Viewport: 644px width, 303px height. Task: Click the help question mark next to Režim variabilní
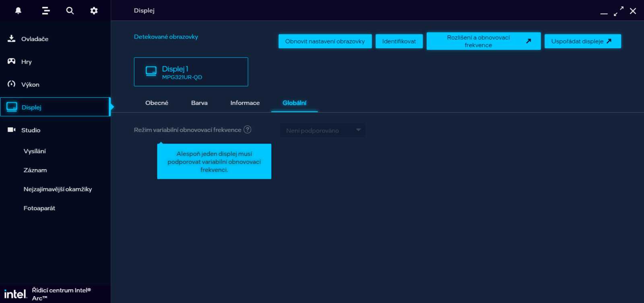tap(248, 129)
